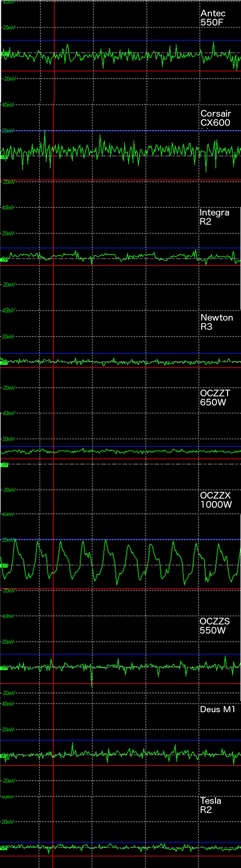Select the Newton R3 label
This screenshot has height=868, width=241.
point(216,322)
